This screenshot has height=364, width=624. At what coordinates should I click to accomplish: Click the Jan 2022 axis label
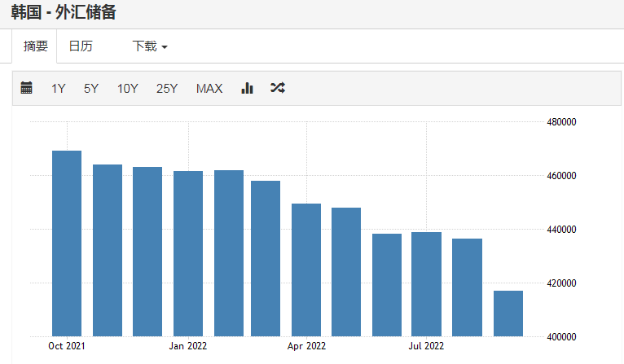point(188,346)
